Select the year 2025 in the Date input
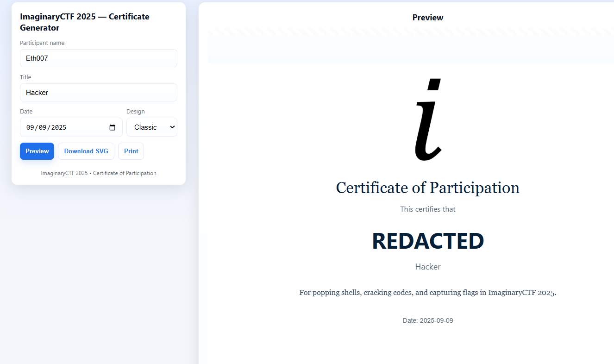 pos(59,127)
